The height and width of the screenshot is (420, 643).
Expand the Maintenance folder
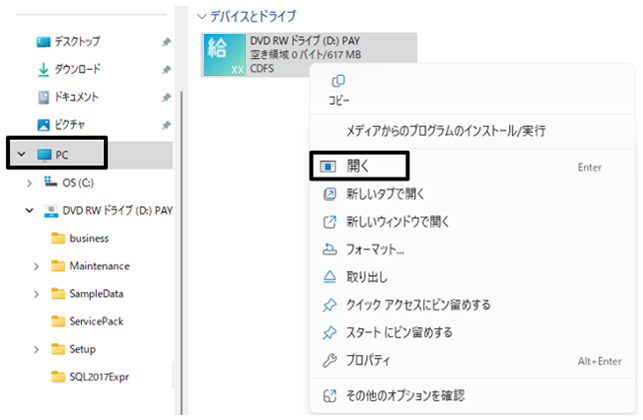[x=36, y=266]
